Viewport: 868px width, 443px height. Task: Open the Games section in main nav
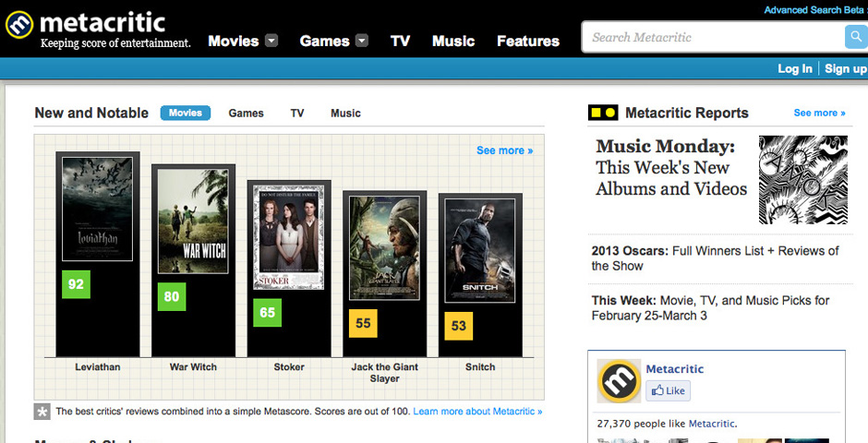point(324,41)
